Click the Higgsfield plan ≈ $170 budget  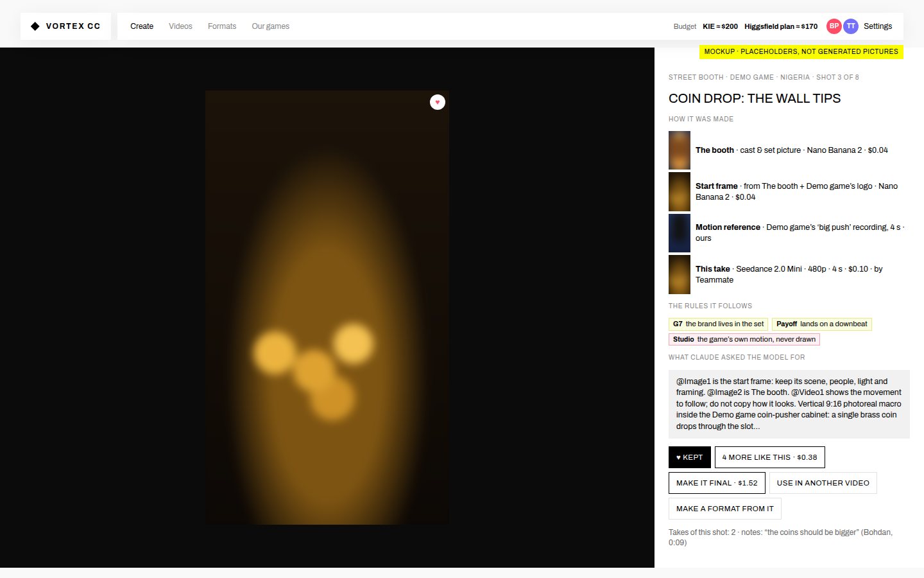coord(781,26)
